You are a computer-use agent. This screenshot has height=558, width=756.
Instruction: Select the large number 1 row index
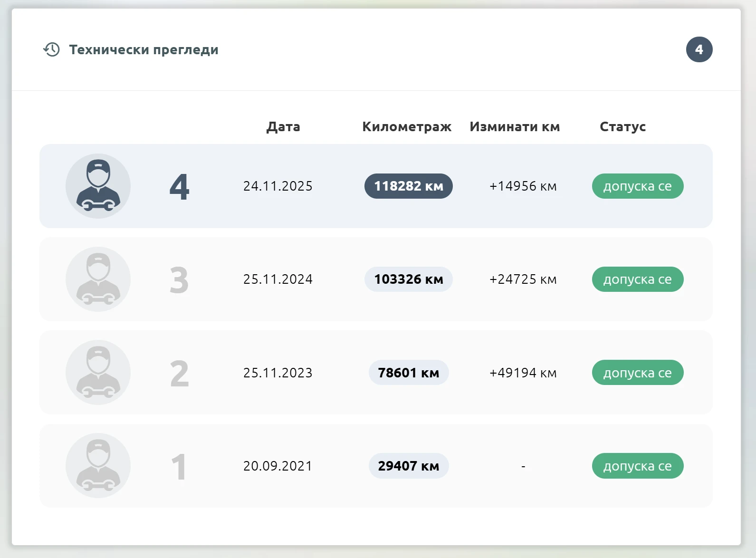point(179,466)
